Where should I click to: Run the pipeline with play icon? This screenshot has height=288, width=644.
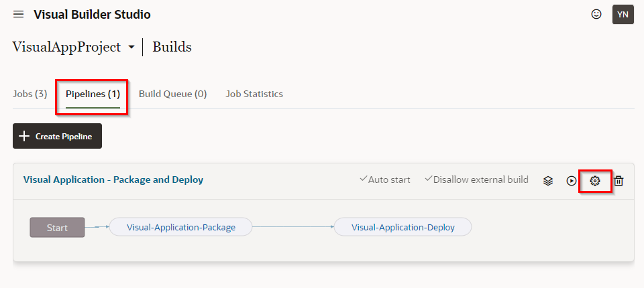point(572,181)
